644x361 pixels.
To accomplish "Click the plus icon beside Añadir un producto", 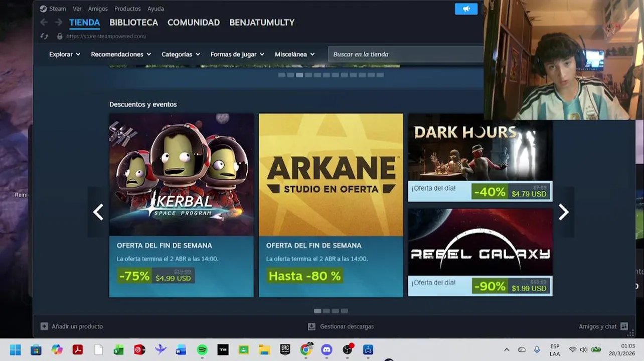I will point(44,326).
